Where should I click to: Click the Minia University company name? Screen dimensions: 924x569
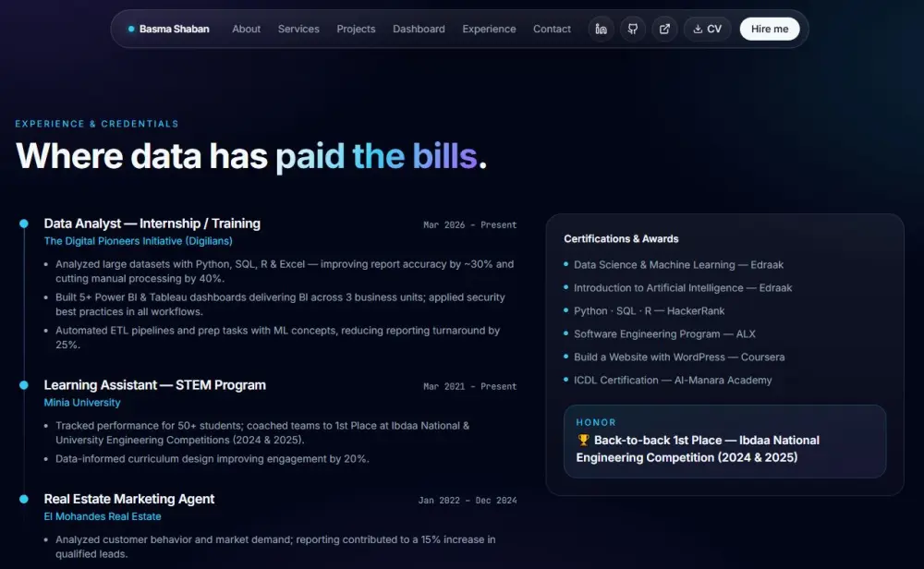coord(82,403)
